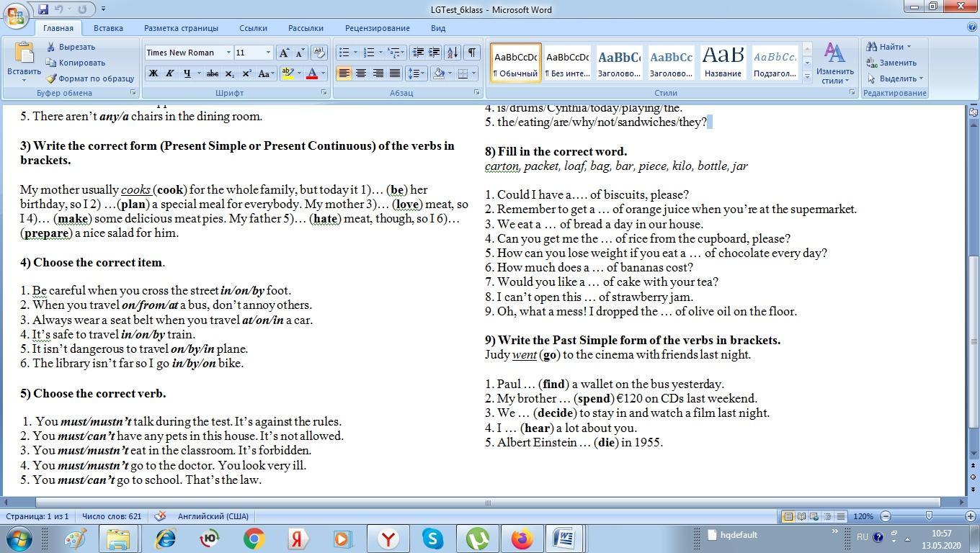Zoom out with minus button

click(x=886, y=516)
